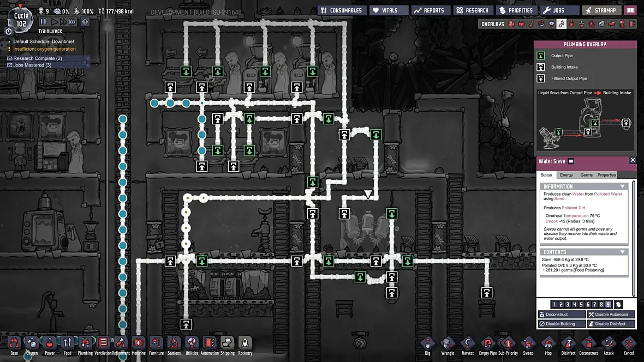Switch to the Energy tab
Image resolution: width=644 pixels, height=362 pixels.
coord(567,175)
